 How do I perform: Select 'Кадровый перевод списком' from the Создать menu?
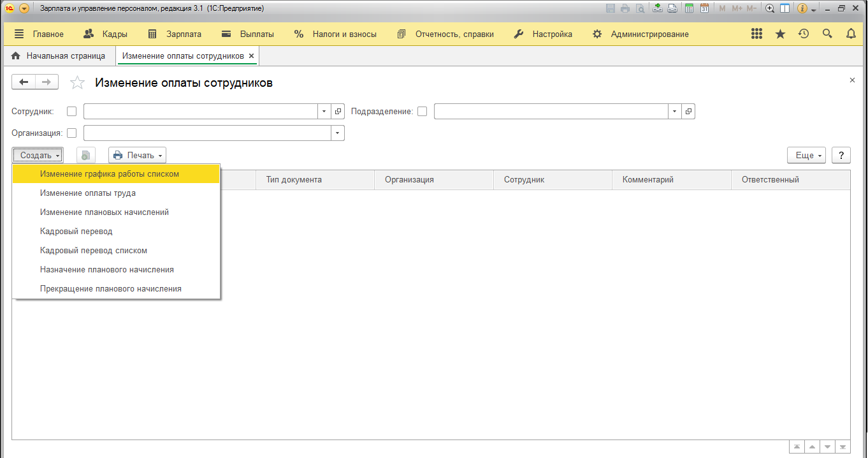click(93, 251)
